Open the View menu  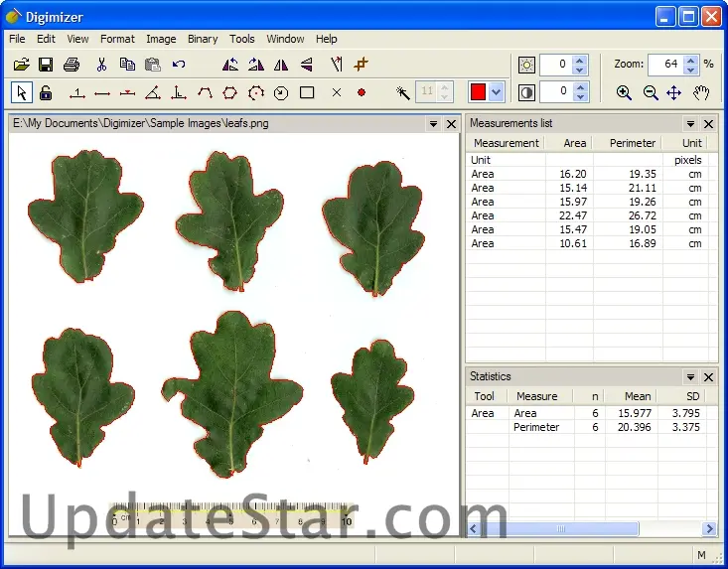tap(77, 39)
